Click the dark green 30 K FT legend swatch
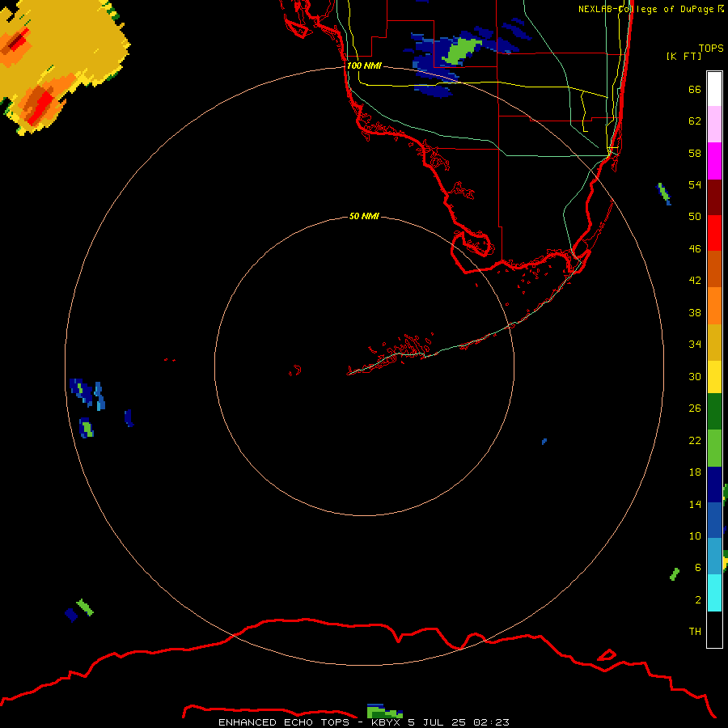Image resolution: width=728 pixels, height=728 pixels. click(x=714, y=412)
